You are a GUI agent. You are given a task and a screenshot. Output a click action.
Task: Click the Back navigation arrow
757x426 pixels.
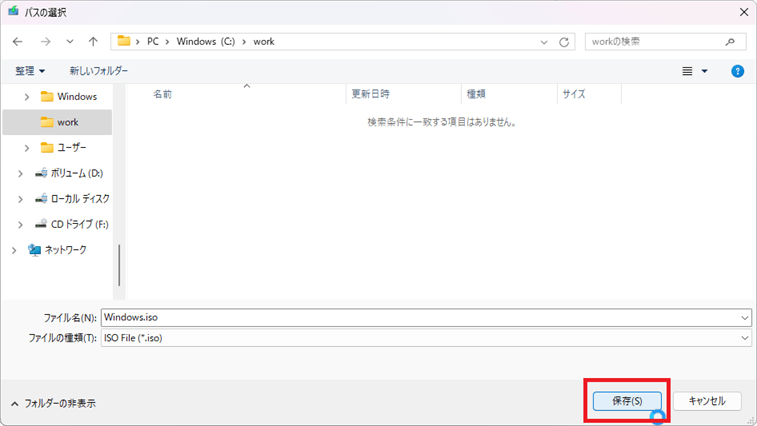click(17, 42)
